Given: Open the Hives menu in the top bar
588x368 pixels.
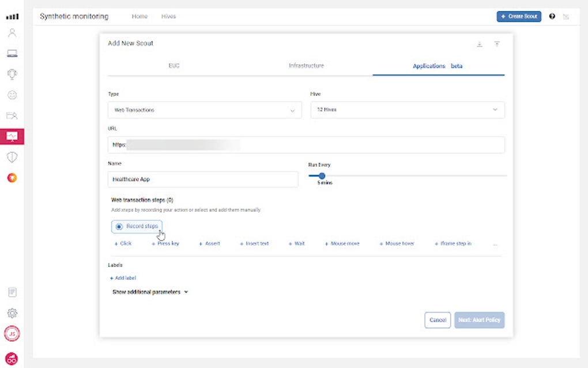Looking at the screenshot, I should pyautogui.click(x=168, y=16).
